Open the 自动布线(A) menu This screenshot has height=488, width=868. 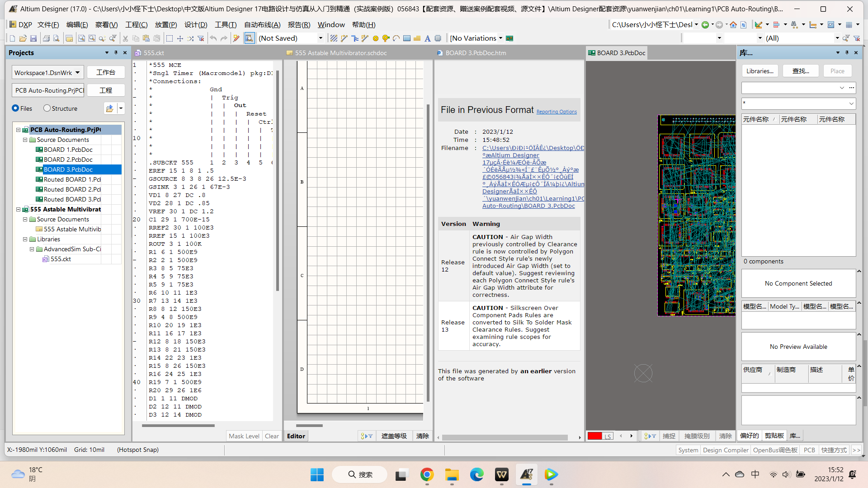[x=262, y=25]
